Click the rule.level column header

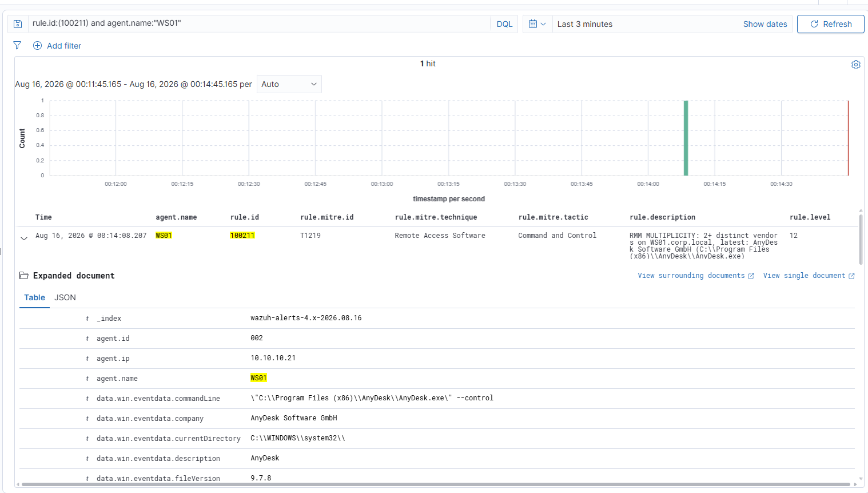810,217
